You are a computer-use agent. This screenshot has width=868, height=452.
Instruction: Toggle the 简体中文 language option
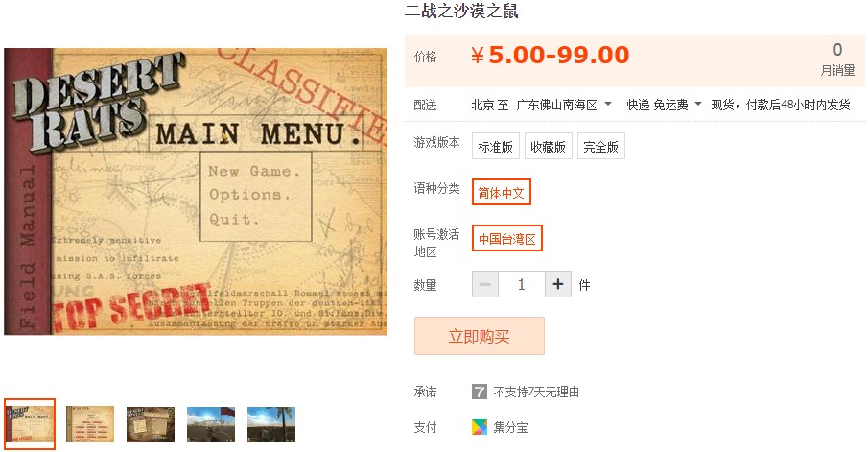click(x=501, y=192)
